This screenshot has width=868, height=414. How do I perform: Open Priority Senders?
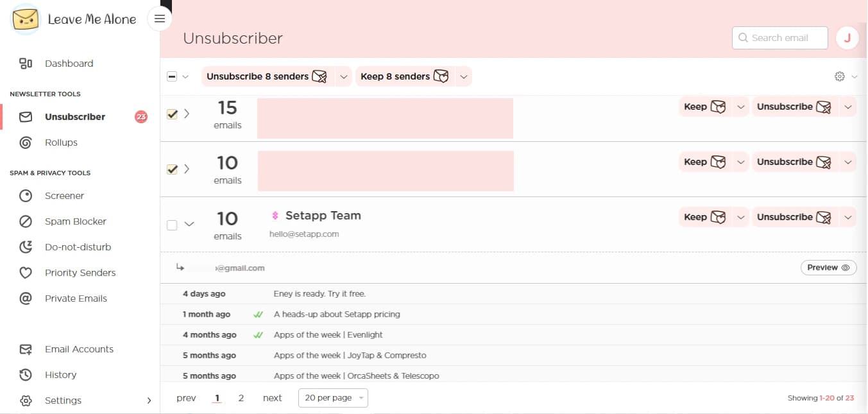(80, 273)
